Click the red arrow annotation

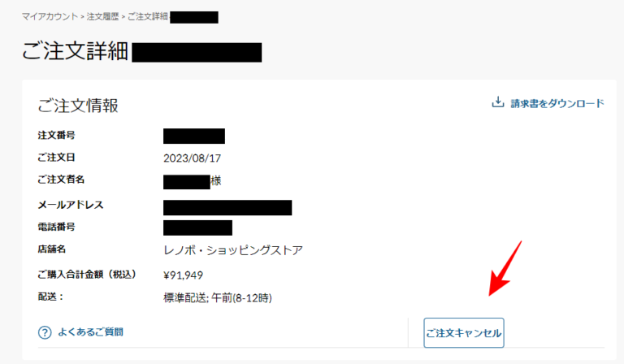(505, 268)
